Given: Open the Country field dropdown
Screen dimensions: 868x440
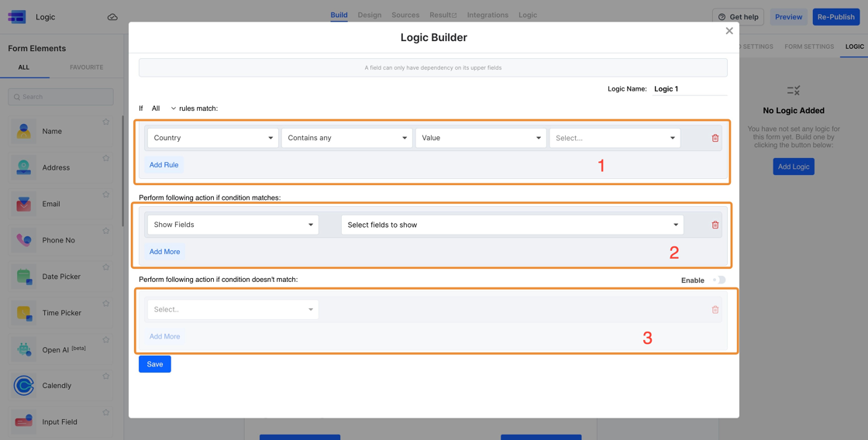Looking at the screenshot, I should point(212,138).
